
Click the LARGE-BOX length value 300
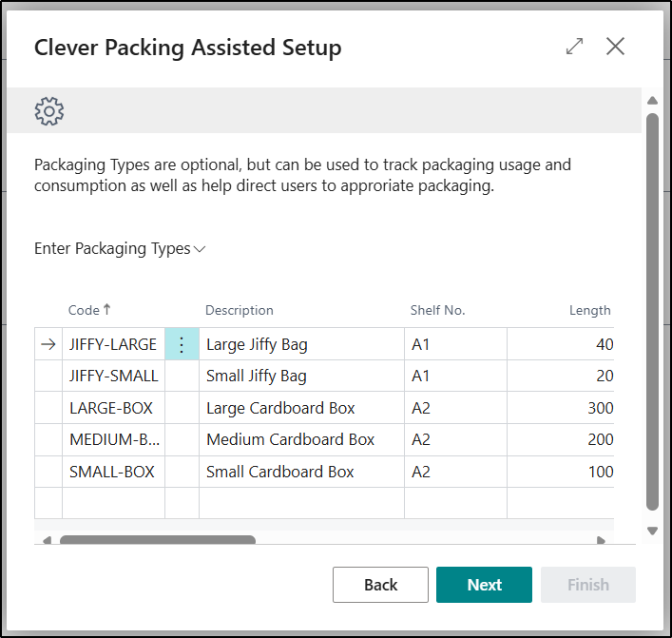coord(599,408)
